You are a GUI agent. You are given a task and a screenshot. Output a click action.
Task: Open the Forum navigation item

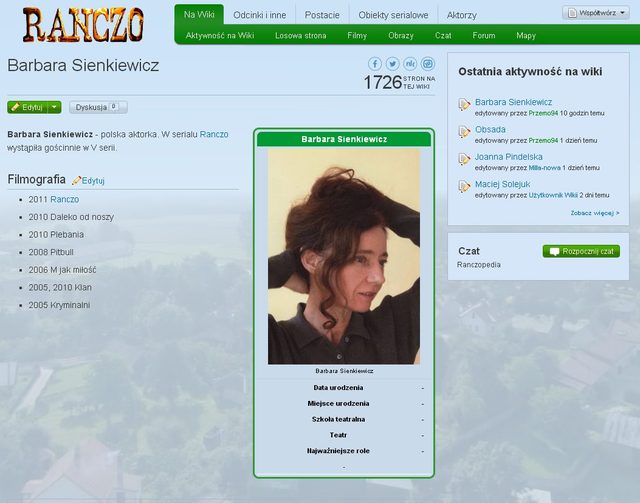pos(484,36)
